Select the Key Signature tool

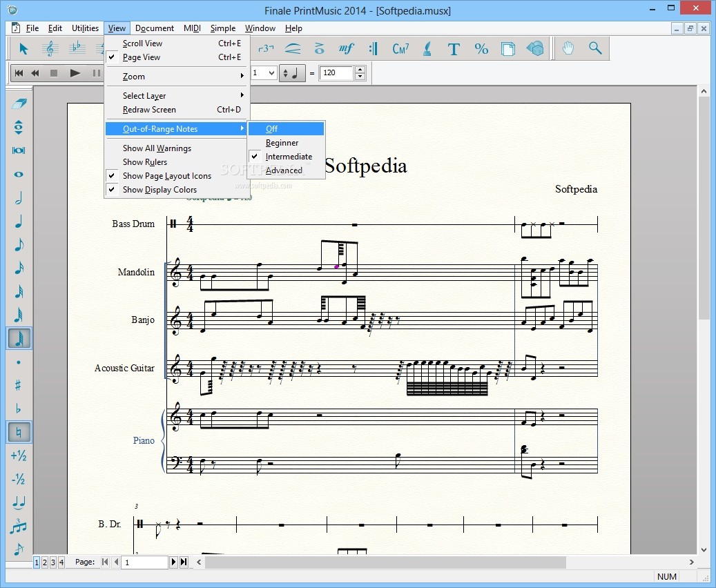tap(77, 48)
